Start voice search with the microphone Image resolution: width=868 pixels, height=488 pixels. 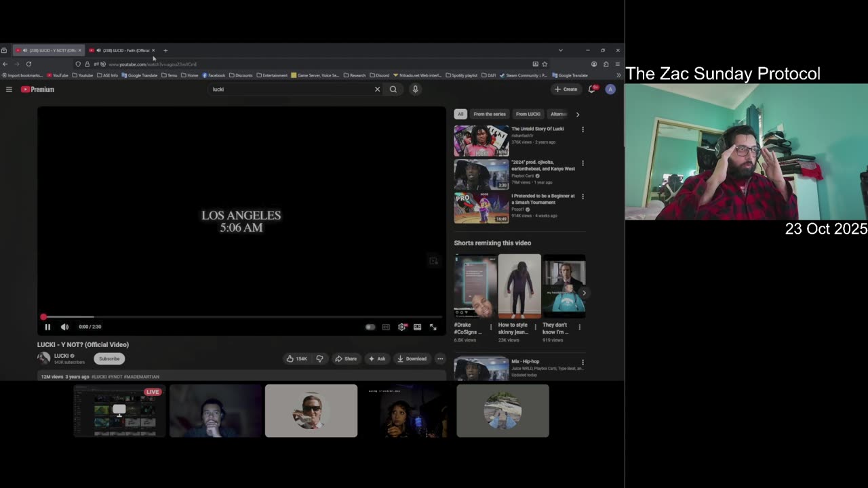(x=416, y=89)
